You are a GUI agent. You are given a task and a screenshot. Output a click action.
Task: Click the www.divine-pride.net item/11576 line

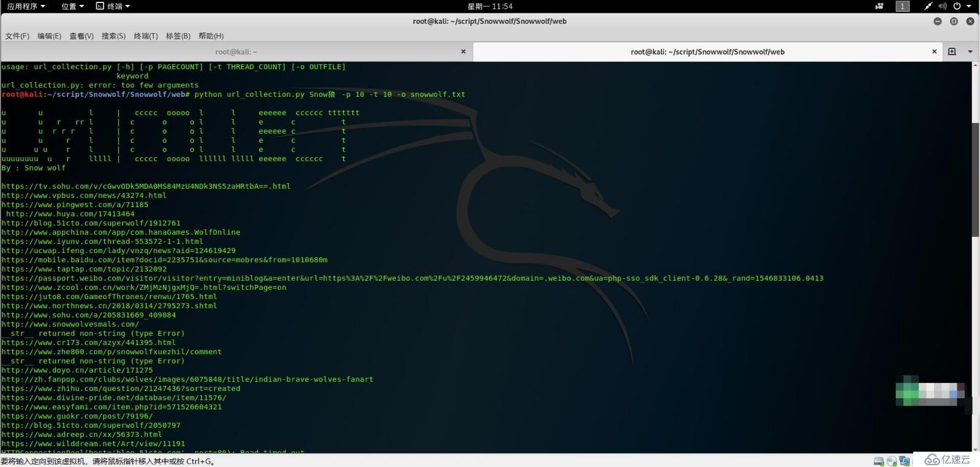114,398
